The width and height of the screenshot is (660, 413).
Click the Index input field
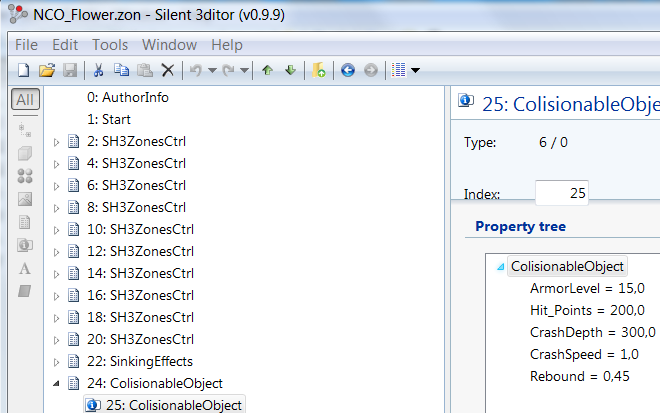coord(562,193)
